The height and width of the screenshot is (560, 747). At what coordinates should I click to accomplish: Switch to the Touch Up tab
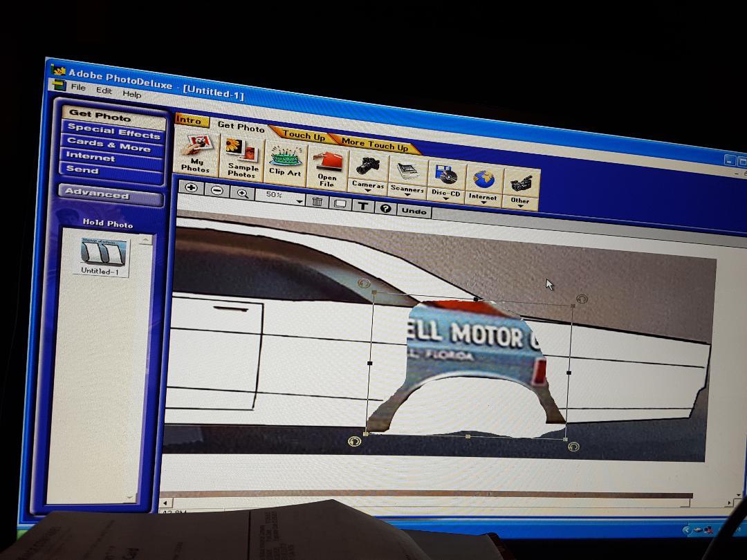coord(304,136)
